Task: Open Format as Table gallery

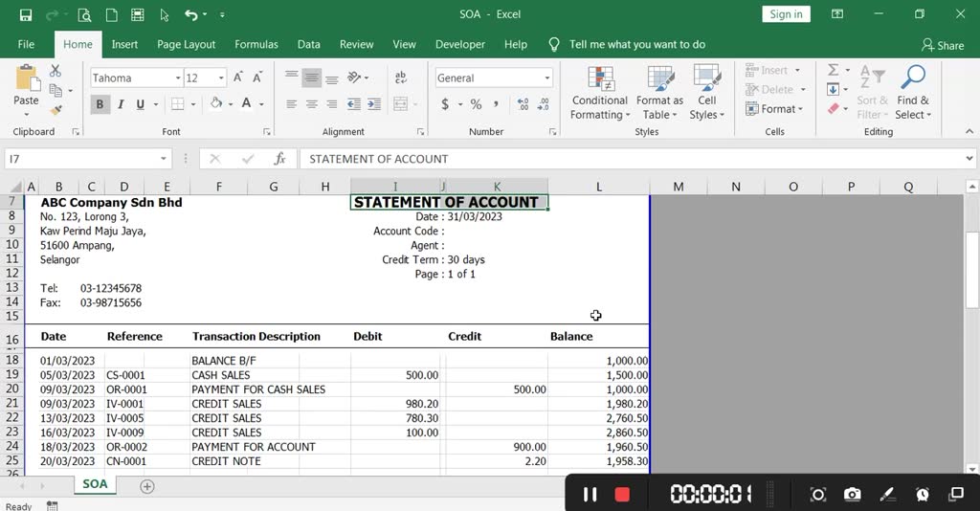Action: [659, 93]
